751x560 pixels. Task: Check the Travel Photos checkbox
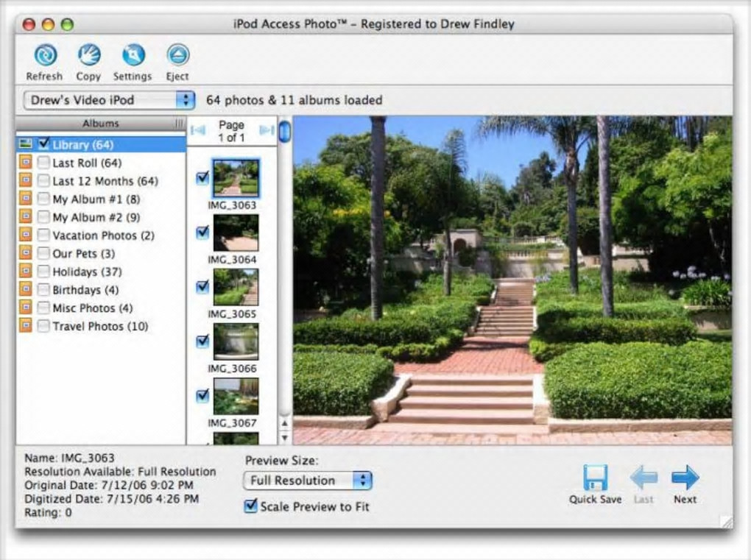(43, 327)
